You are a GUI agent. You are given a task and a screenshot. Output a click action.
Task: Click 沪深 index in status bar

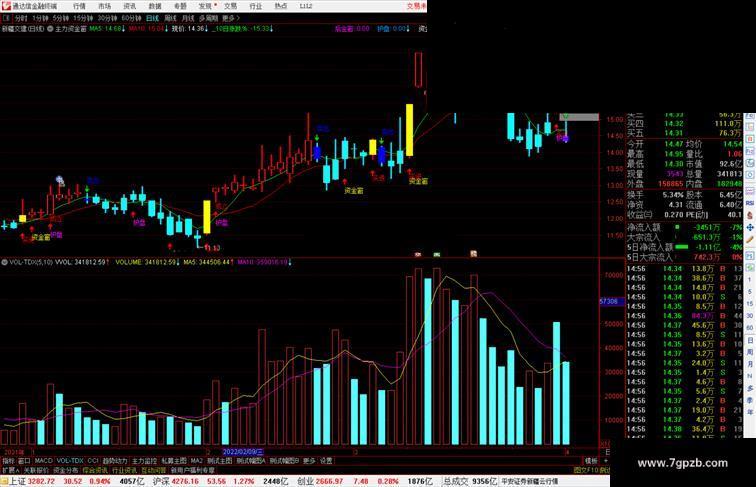pos(162,481)
